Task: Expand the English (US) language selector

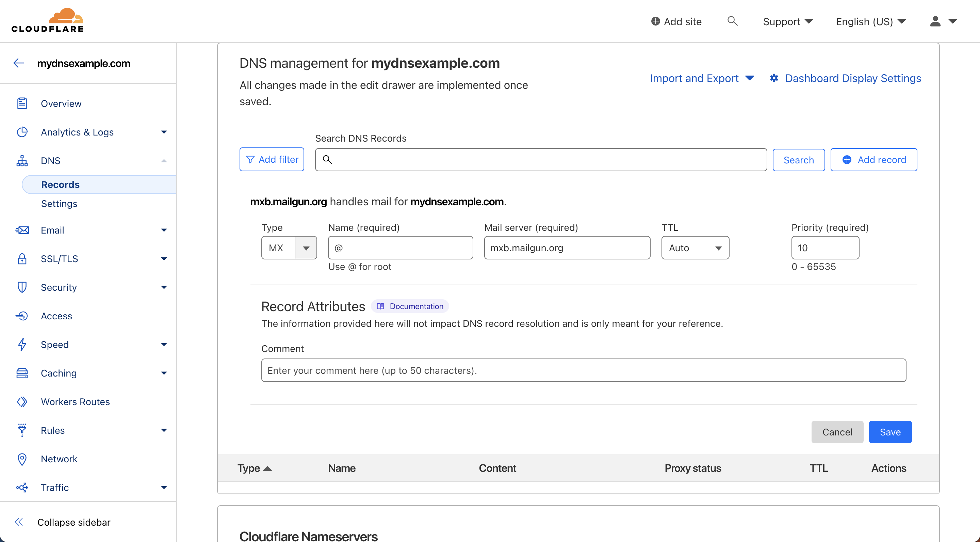Action: click(x=871, y=21)
